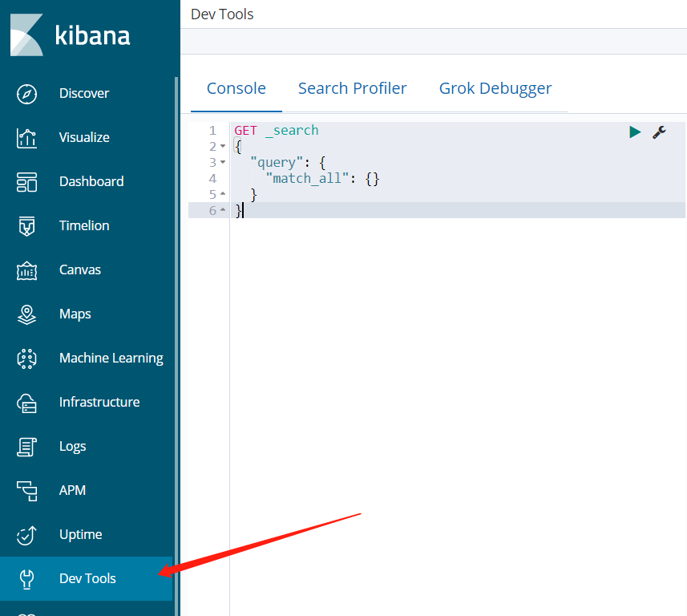Open the Timelion nav link

[x=84, y=226]
